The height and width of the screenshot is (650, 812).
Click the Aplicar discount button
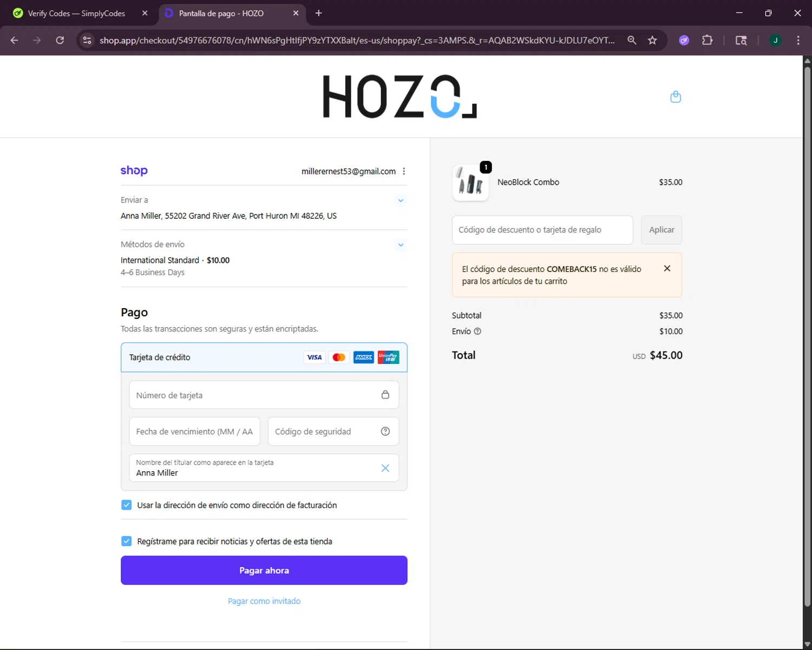coord(662,230)
